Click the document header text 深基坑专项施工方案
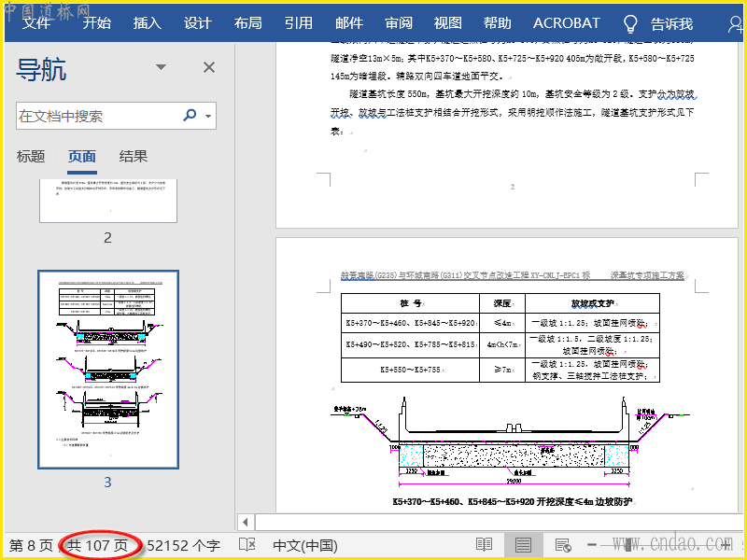Screen dimensions: 747x560 [647, 275]
